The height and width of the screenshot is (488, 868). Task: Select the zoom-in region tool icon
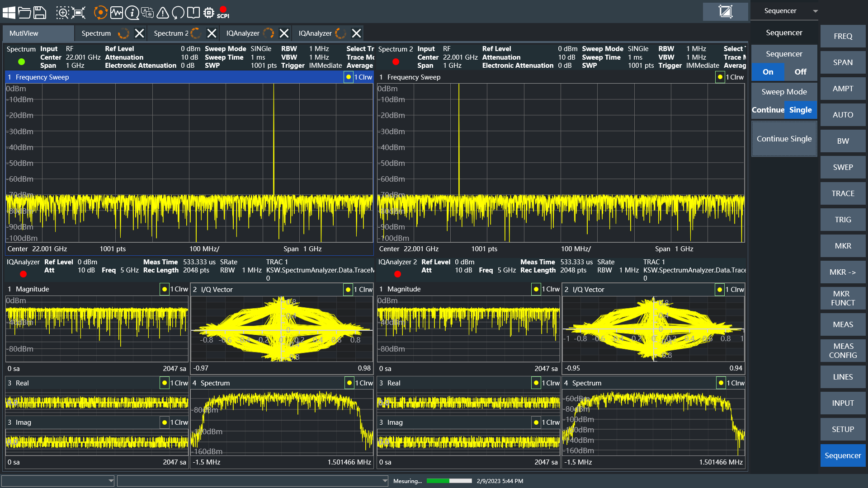click(62, 12)
